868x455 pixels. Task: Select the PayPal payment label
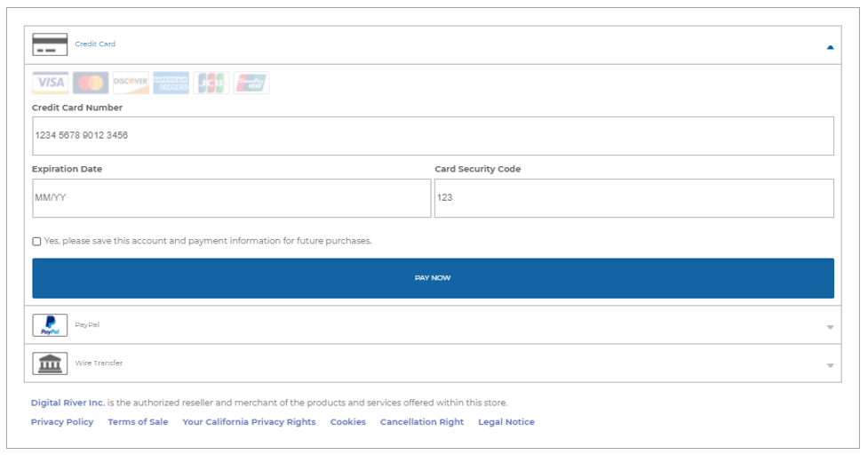click(x=87, y=325)
